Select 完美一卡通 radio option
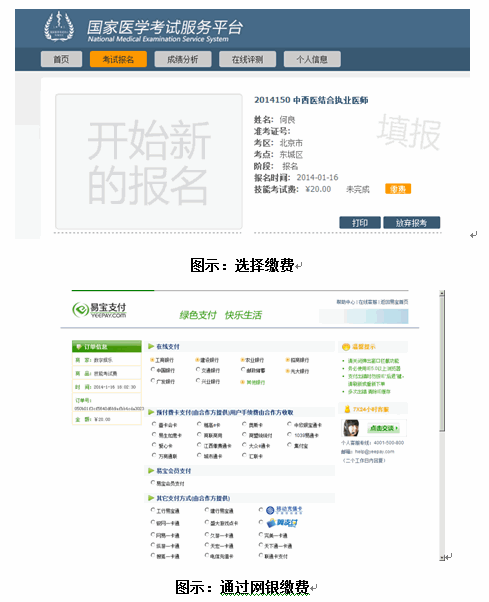The height and width of the screenshot is (602, 489). coord(261,535)
